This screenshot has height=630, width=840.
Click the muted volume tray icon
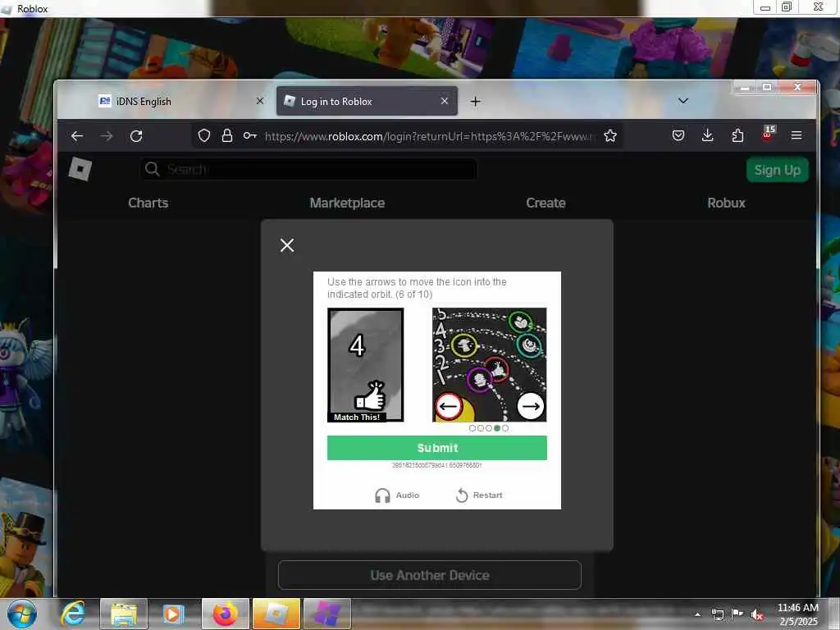coord(757,614)
